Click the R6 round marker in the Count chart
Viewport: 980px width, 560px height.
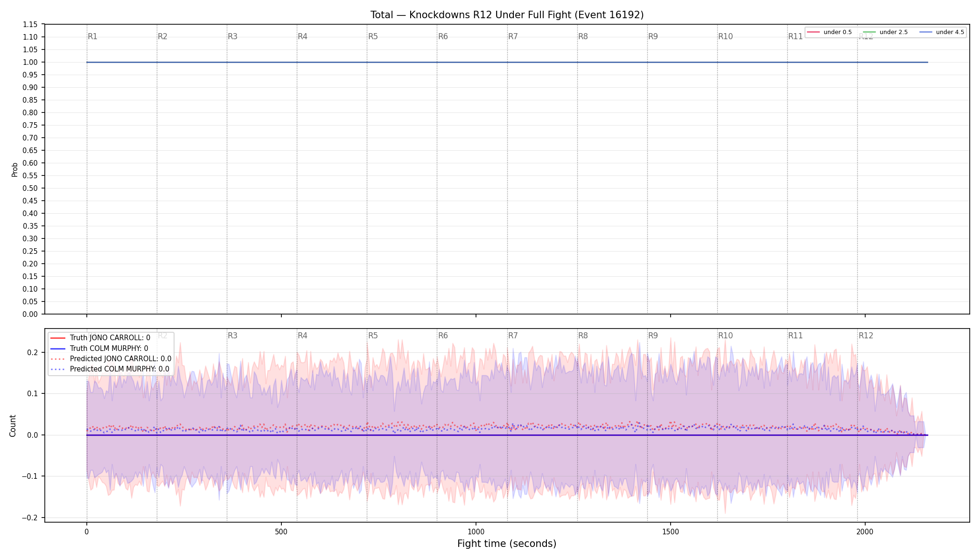pyautogui.click(x=443, y=336)
